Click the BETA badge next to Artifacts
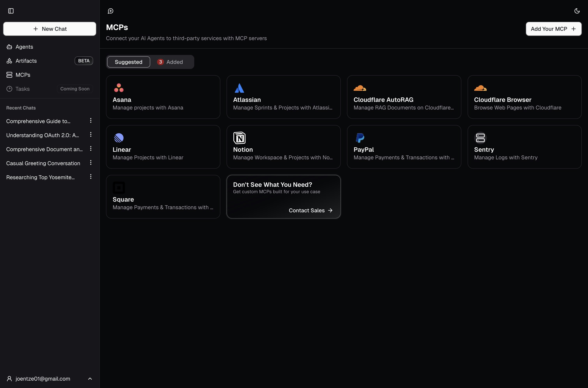Screen dimensions: 588x388 point(84,61)
